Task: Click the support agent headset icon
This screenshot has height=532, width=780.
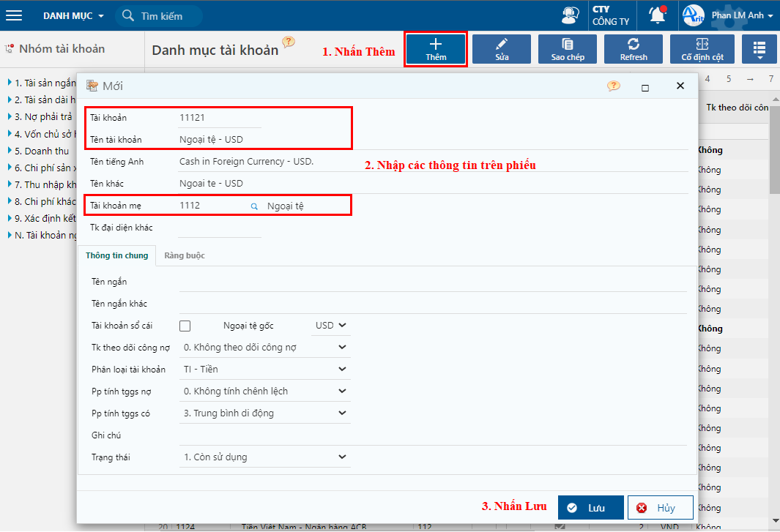Action: 570,15
